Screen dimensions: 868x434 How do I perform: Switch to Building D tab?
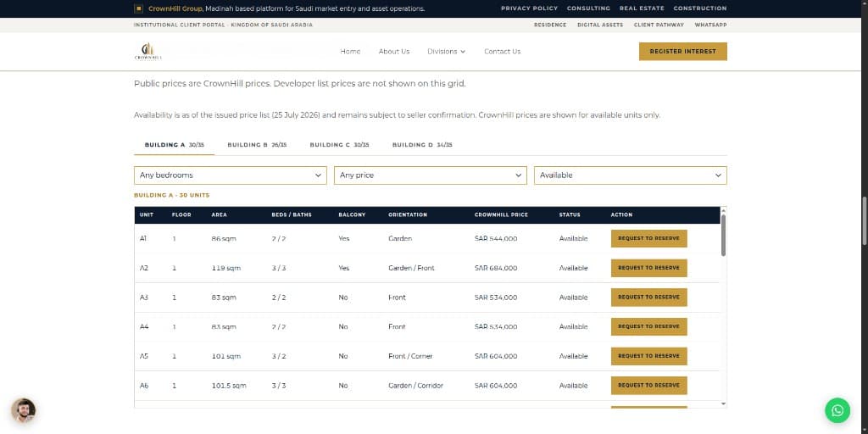point(422,145)
